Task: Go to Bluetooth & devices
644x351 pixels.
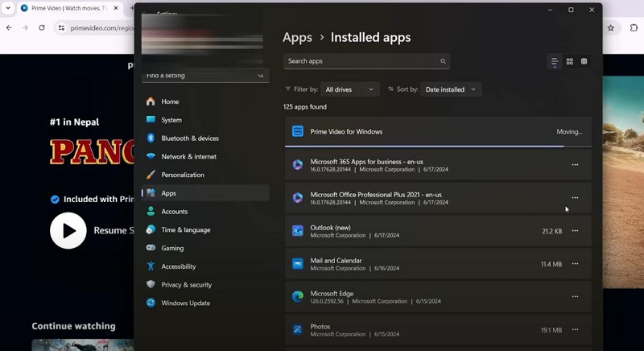Action: [x=205, y=138]
